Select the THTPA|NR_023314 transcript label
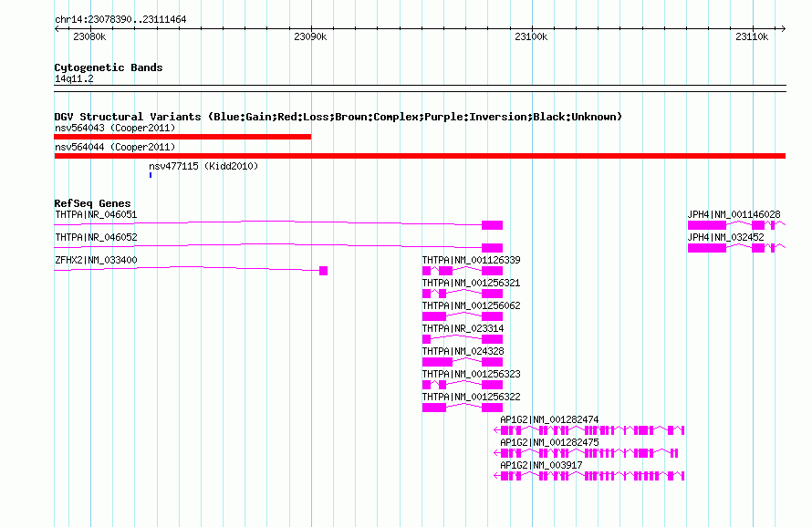812x527 pixels. point(463,328)
